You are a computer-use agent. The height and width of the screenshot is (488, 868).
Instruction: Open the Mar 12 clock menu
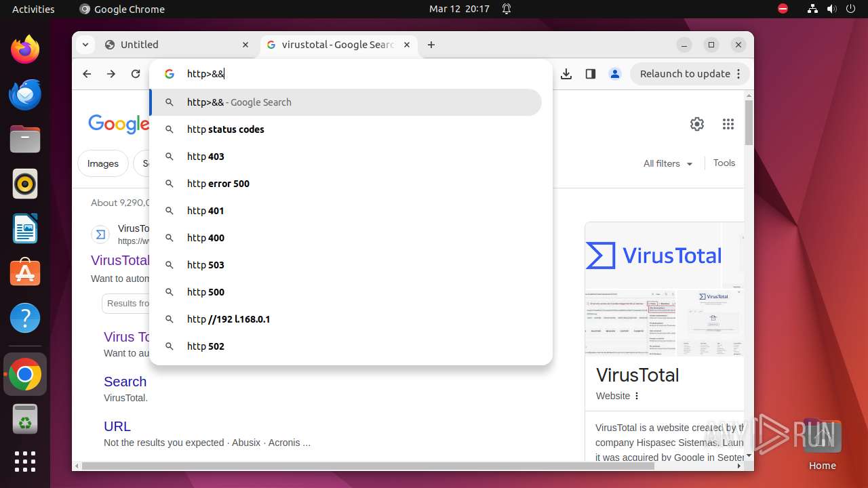[x=459, y=9]
